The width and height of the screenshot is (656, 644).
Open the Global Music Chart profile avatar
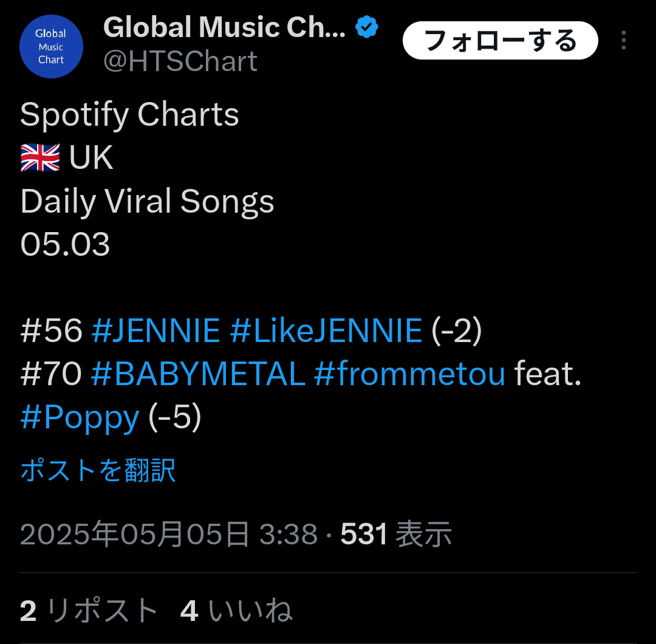pyautogui.click(x=51, y=47)
